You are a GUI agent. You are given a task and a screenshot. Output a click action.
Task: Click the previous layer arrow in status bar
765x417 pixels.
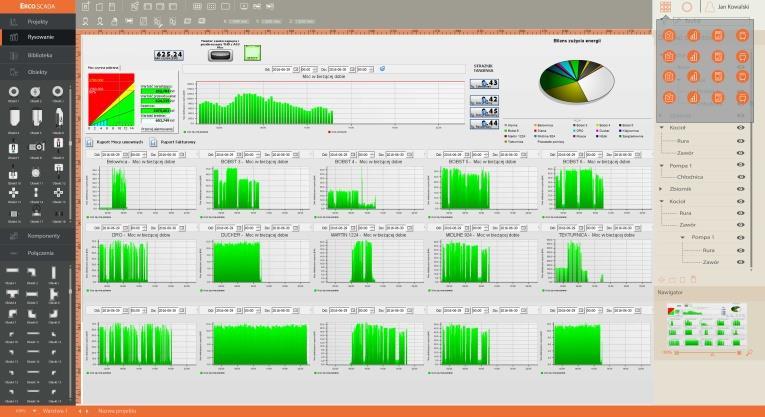(80, 411)
